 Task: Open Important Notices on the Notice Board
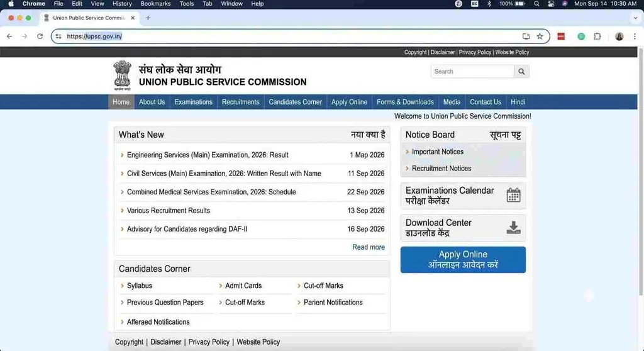[x=438, y=152]
